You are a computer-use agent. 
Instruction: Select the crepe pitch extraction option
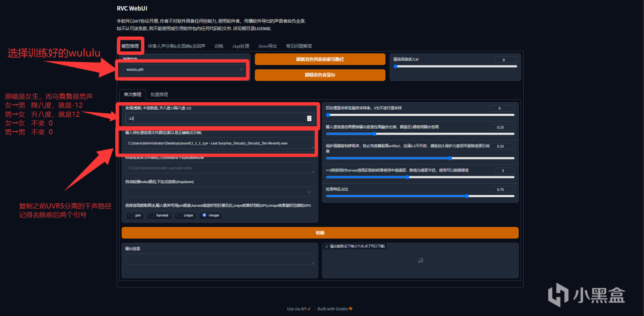[186, 215]
